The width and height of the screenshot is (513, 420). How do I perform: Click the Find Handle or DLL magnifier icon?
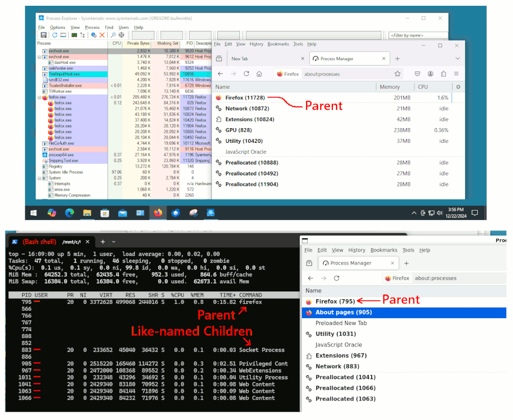pyautogui.click(x=113, y=35)
